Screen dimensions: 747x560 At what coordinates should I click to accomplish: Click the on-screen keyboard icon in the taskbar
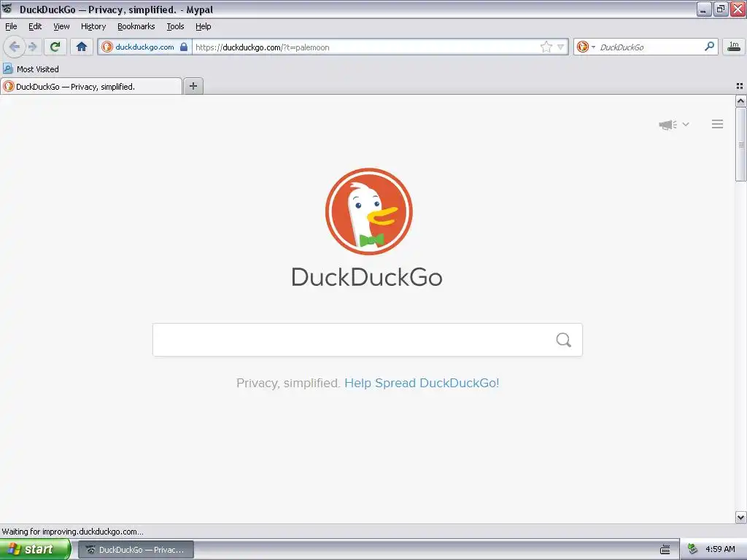(x=665, y=550)
